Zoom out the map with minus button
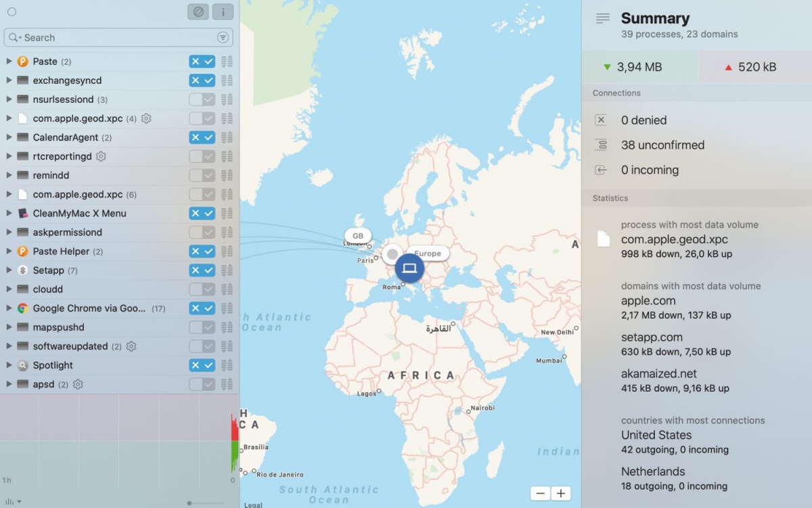 540,493
